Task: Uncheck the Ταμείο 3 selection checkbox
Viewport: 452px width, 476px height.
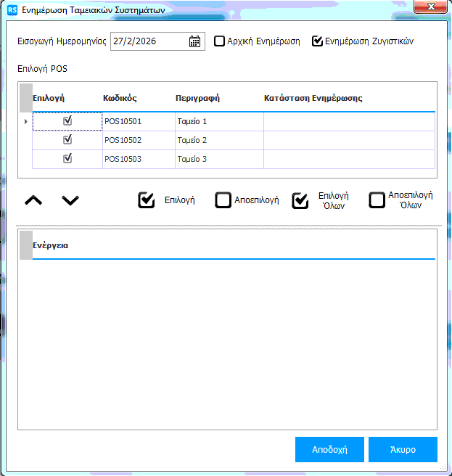Action: 68,159
